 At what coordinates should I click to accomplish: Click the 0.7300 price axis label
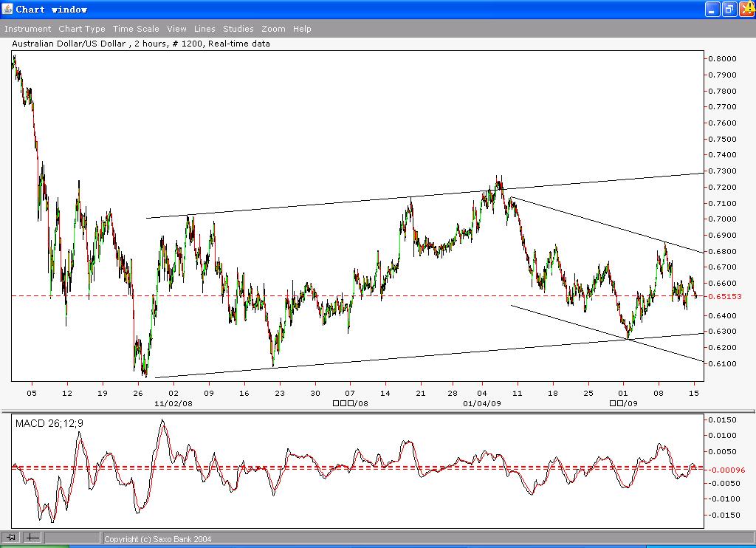pos(722,171)
